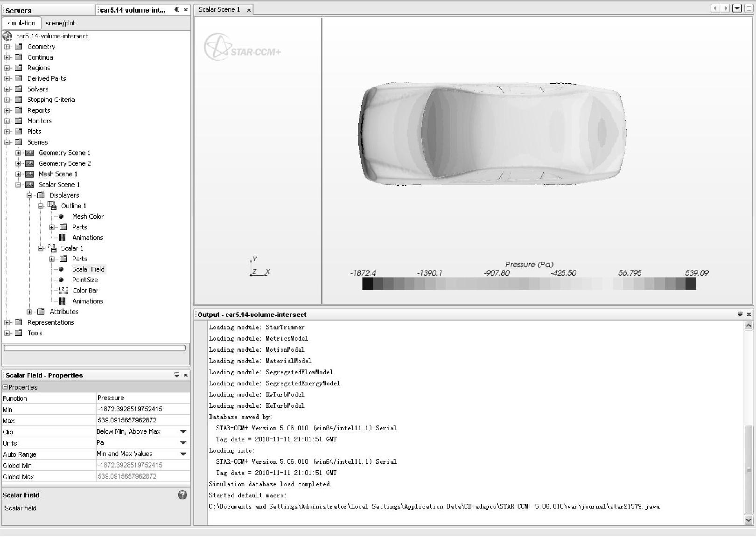Image resolution: width=756 pixels, height=537 pixels.
Task: Collapse the Scenes node
Action: coord(7,142)
